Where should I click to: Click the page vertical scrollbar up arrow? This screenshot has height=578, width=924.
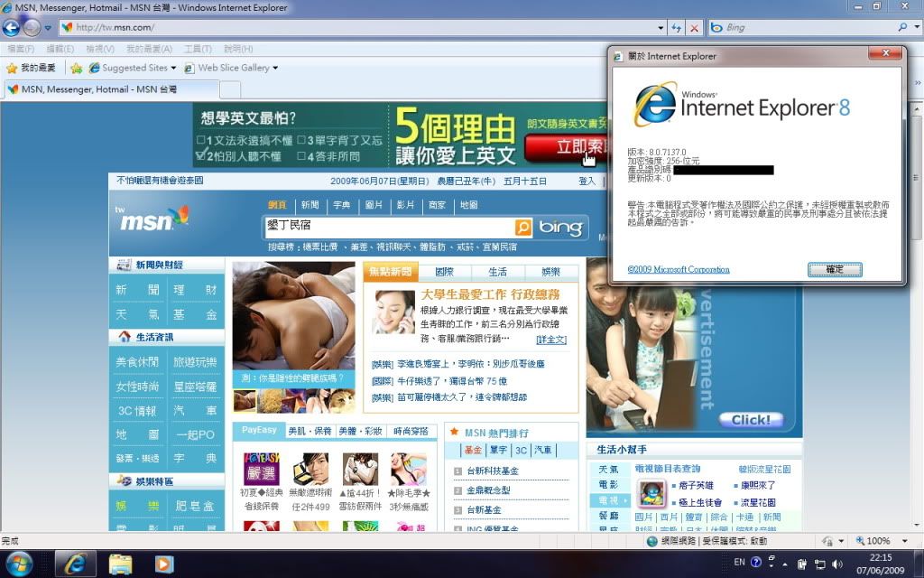click(917, 109)
